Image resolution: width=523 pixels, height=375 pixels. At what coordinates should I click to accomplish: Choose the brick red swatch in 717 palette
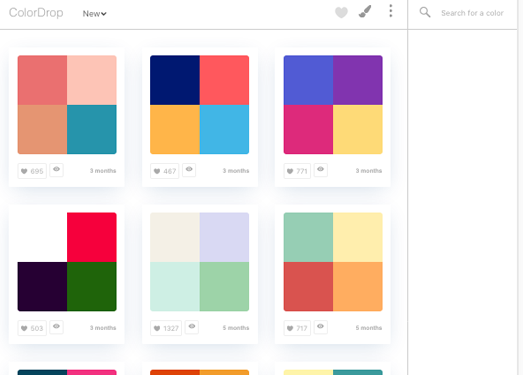pyautogui.click(x=308, y=287)
